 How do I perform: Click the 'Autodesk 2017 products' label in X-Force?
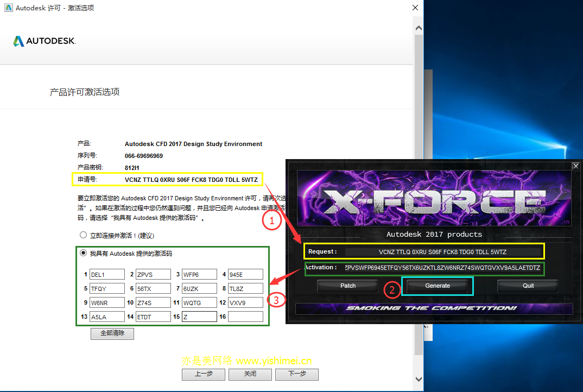(x=434, y=235)
